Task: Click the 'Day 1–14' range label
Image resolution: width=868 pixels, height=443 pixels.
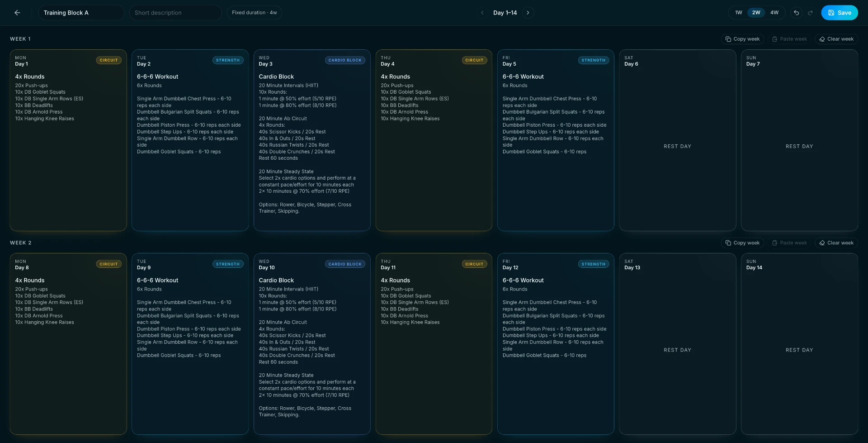Action: tap(505, 13)
